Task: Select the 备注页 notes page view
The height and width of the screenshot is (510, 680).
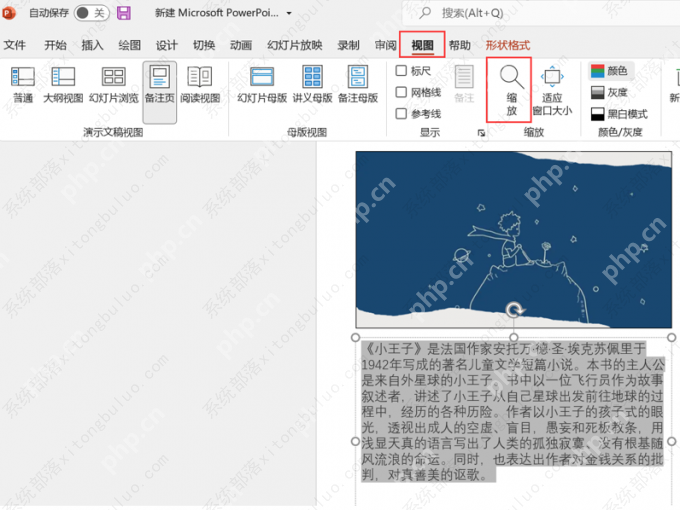Action: [160, 92]
